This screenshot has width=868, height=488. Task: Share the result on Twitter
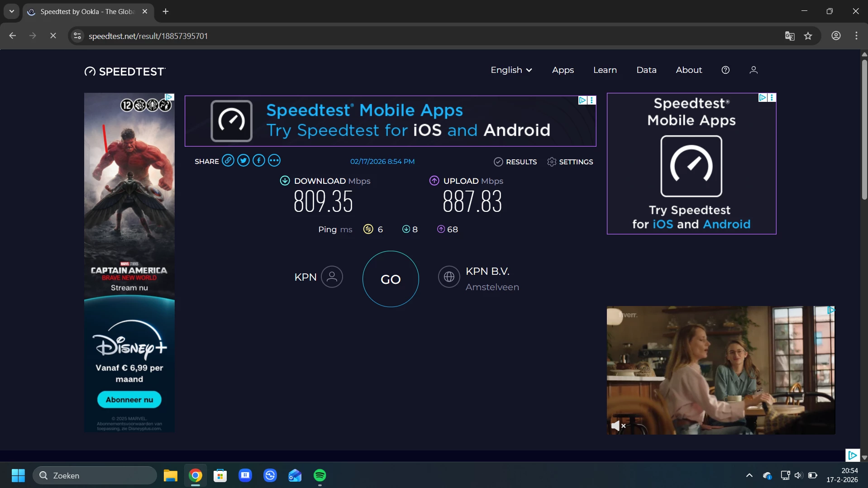point(243,161)
